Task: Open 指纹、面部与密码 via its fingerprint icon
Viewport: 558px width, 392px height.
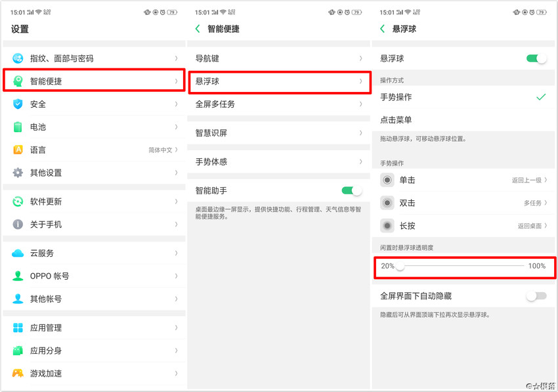Action: coord(18,58)
